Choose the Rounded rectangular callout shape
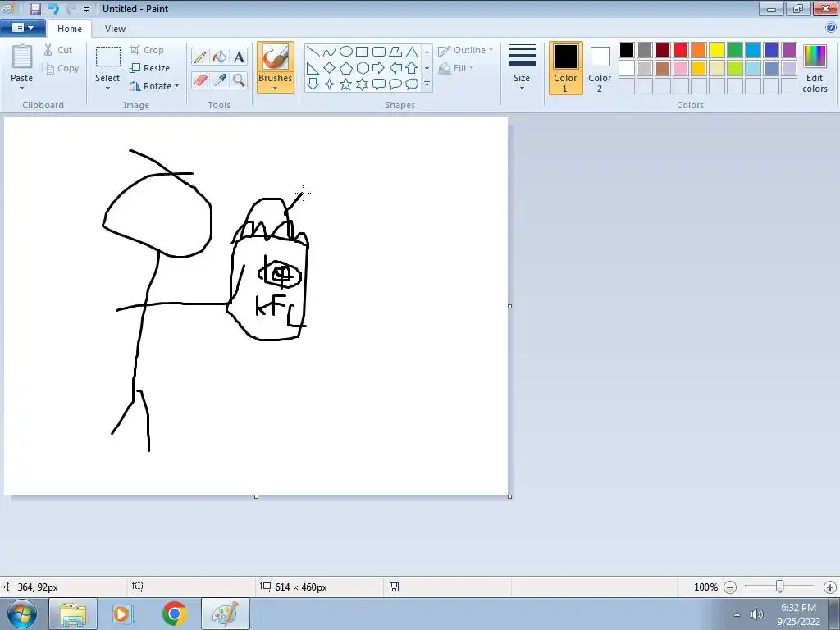 point(379,84)
